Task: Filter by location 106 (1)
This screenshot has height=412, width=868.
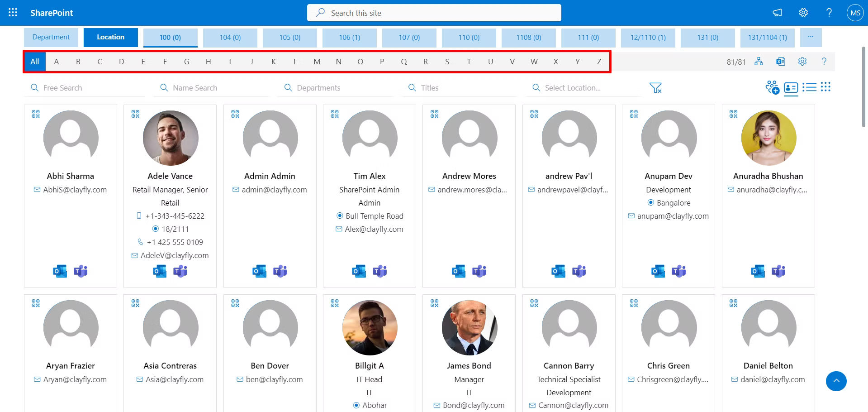Action: pos(350,38)
